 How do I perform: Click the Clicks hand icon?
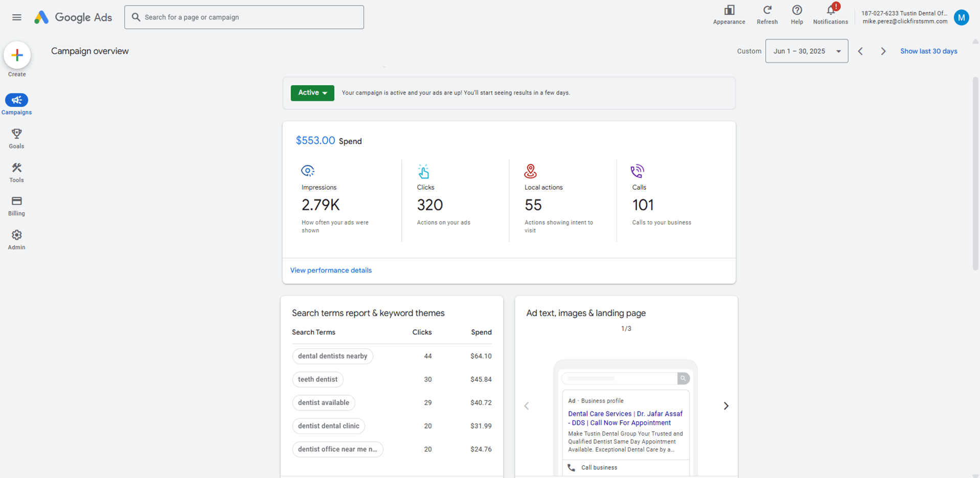click(x=423, y=171)
